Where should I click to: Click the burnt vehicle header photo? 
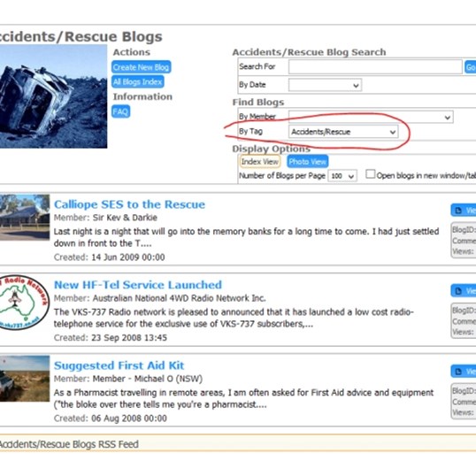(53, 96)
